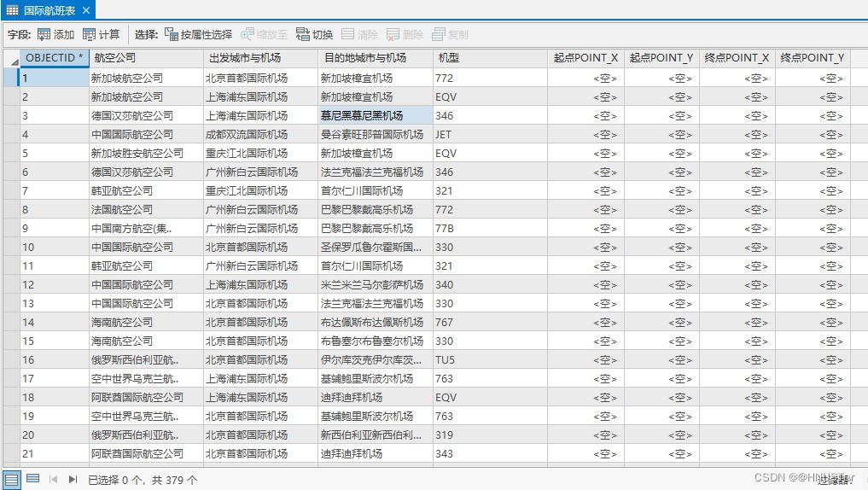The height and width of the screenshot is (490, 868).
Task: Show all records view button
Action: [x=12, y=480]
